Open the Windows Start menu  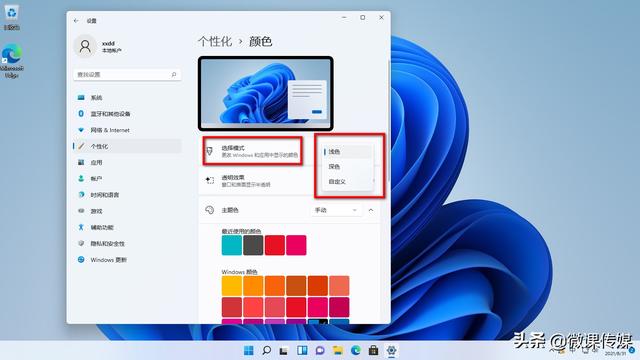click(x=249, y=351)
